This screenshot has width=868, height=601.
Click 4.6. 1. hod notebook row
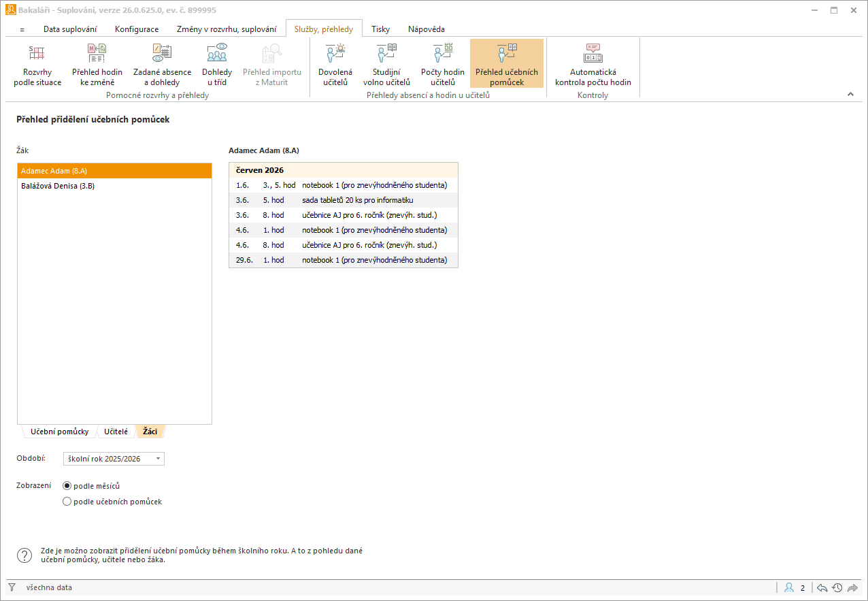[x=344, y=230]
